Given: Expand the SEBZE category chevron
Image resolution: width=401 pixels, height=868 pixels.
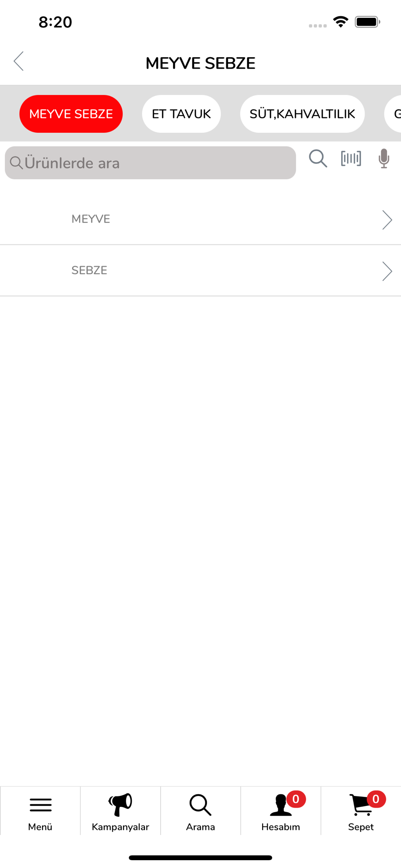Looking at the screenshot, I should (387, 271).
